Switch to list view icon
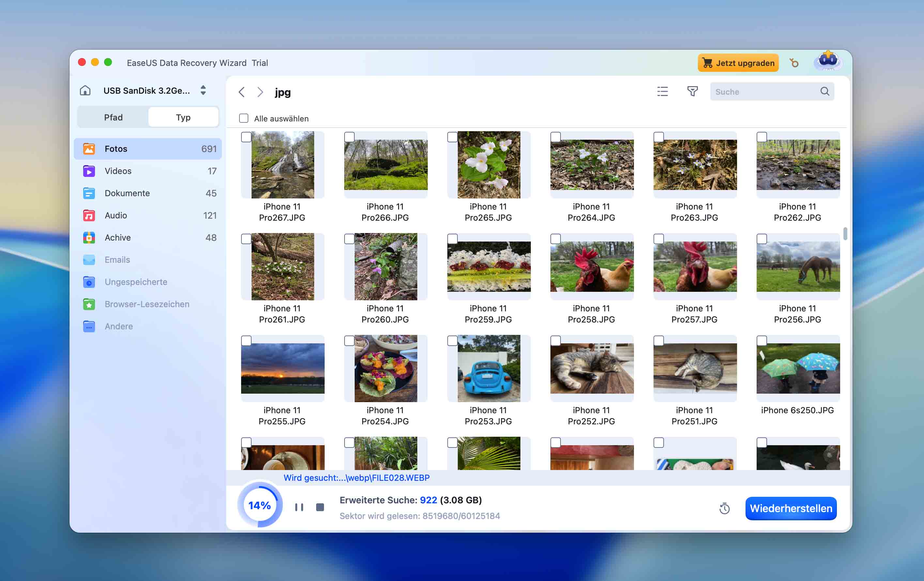924x581 pixels. click(x=662, y=91)
